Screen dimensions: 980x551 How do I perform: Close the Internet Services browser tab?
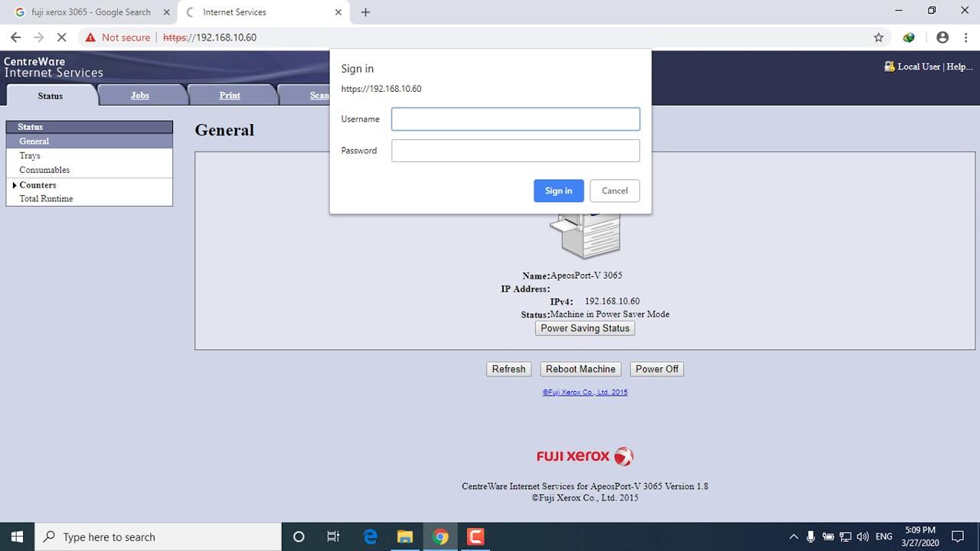click(x=338, y=12)
